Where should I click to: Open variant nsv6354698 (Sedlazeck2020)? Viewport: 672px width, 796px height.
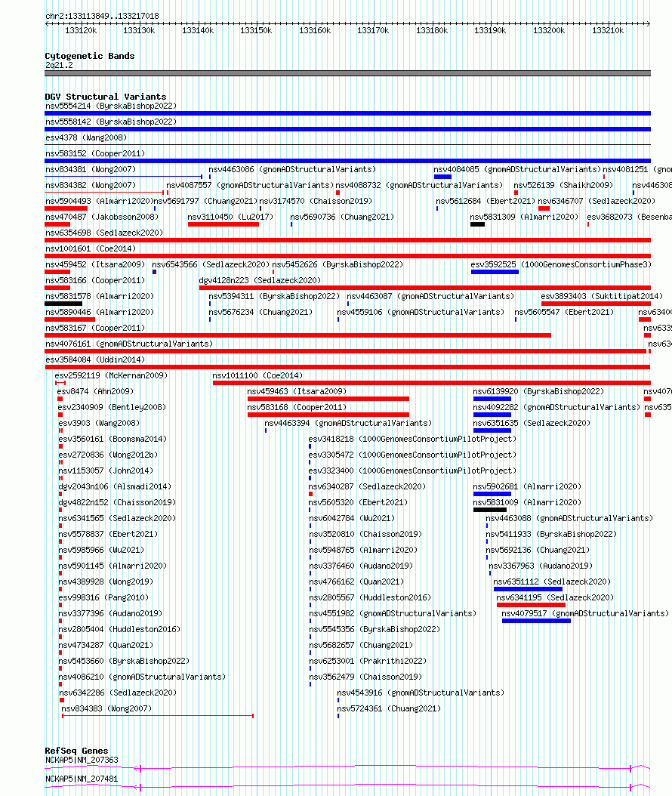[104, 233]
